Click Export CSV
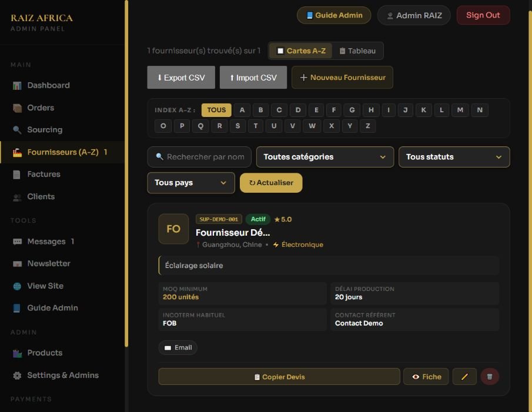Screen dimensions: 532x412 click(x=181, y=78)
